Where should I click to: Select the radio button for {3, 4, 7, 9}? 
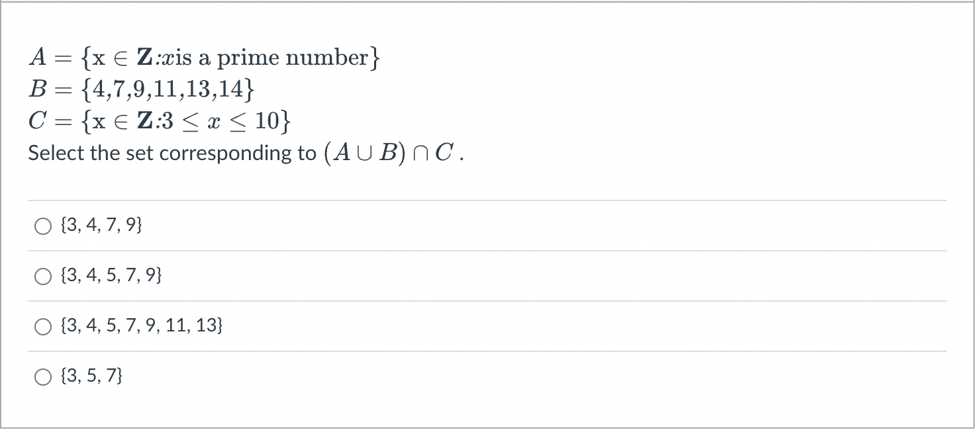pyautogui.click(x=43, y=226)
